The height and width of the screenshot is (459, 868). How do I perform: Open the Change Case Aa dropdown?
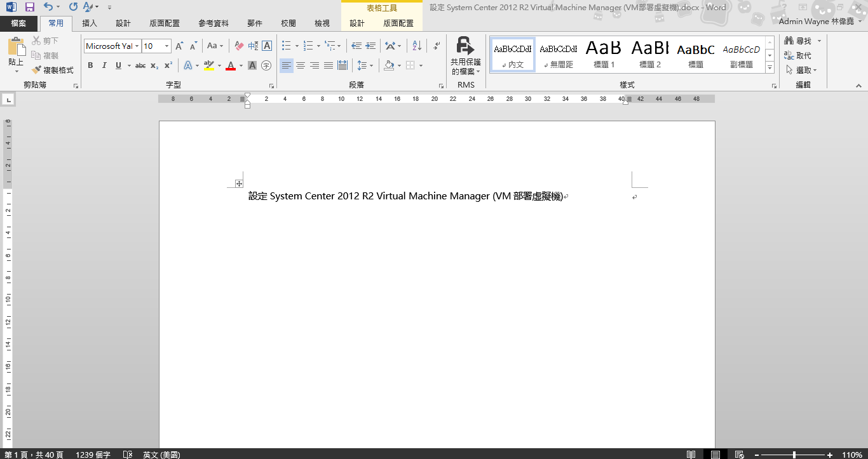pos(215,46)
